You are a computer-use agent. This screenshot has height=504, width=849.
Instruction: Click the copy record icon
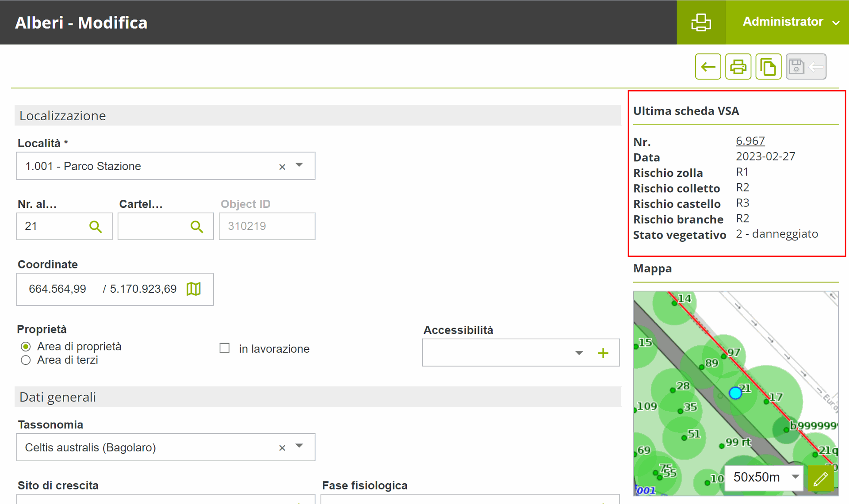(768, 67)
